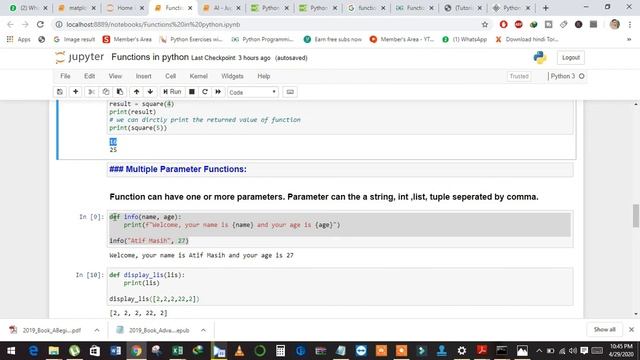Screen dimensions: 640x360
Task: Open Microsoft Word from taskbar
Action: (x=116, y=351)
